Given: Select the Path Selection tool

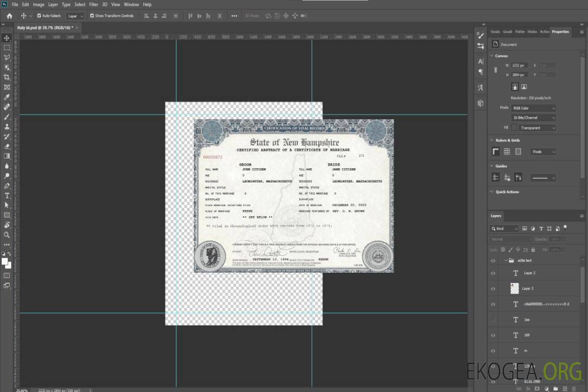Looking at the screenshot, I should [7, 205].
